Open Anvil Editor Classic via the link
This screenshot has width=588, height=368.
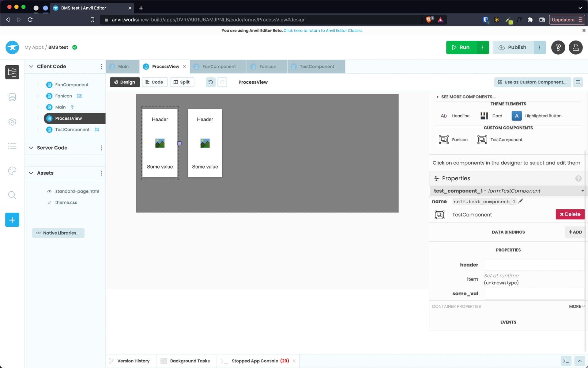[322, 30]
